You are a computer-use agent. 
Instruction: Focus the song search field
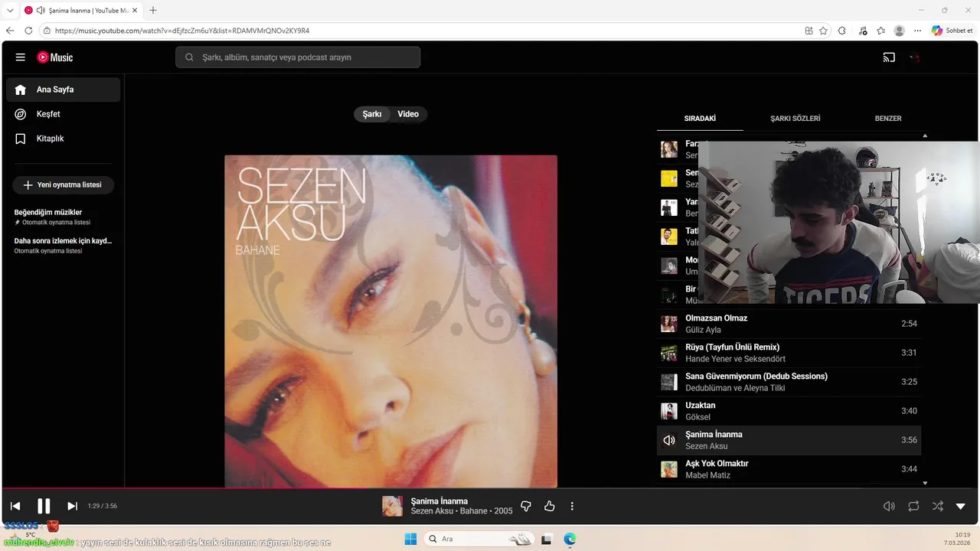298,57
